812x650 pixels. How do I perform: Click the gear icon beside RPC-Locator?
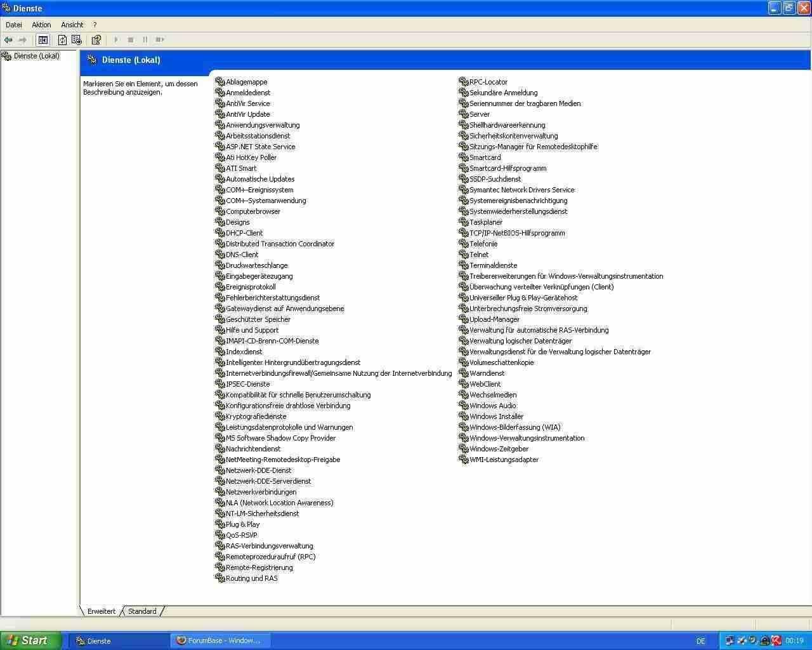point(464,82)
